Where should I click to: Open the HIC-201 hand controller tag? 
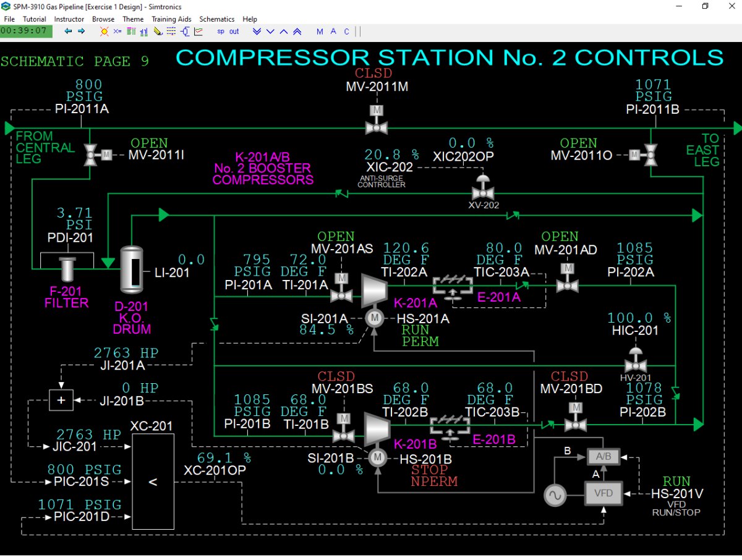pos(635,331)
